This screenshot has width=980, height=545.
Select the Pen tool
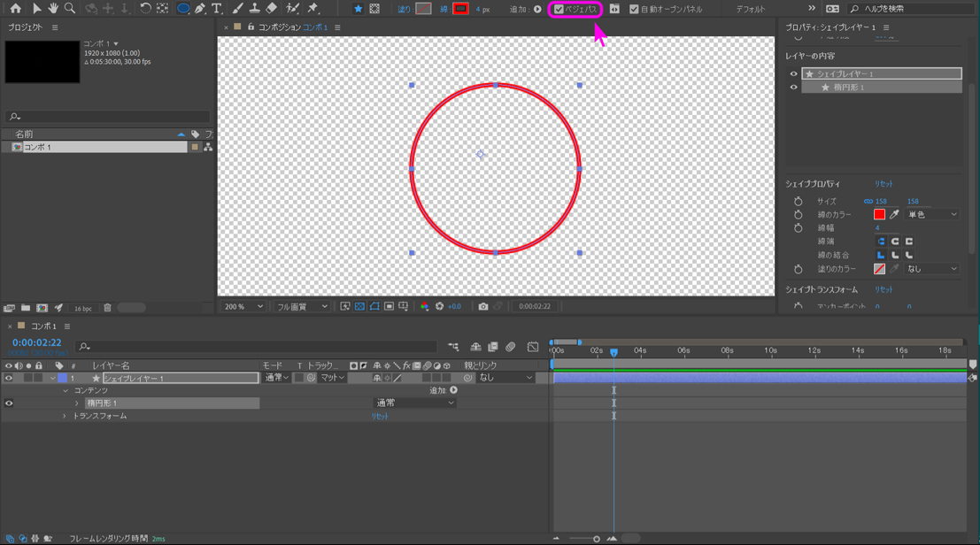click(200, 9)
